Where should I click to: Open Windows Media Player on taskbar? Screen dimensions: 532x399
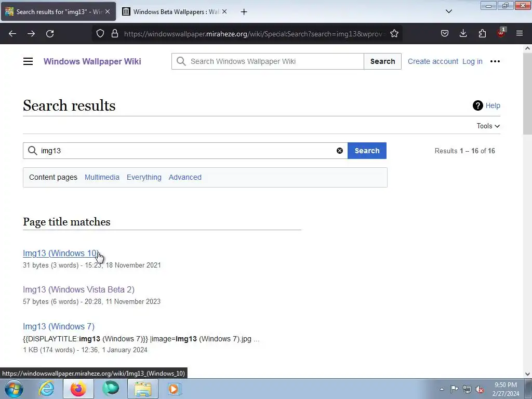click(x=175, y=389)
